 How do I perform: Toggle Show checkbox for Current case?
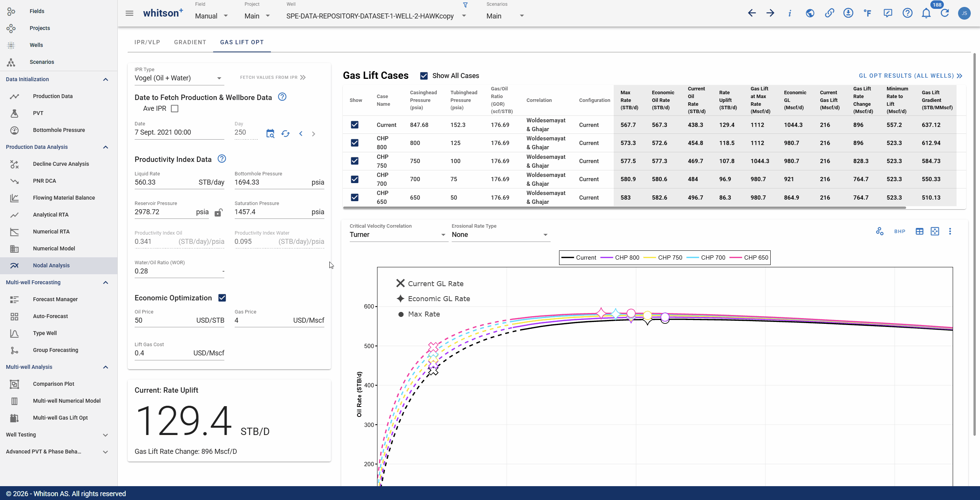[355, 125]
